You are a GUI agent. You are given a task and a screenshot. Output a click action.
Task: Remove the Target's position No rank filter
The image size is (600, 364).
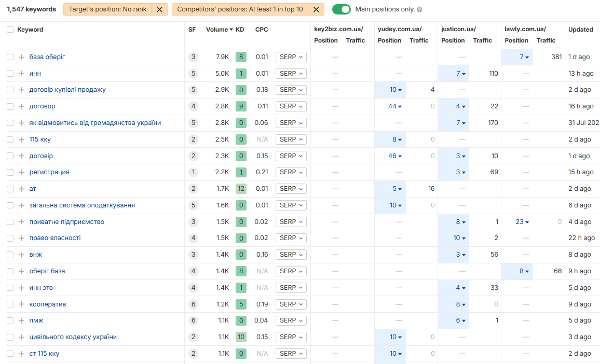pyautogui.click(x=159, y=9)
